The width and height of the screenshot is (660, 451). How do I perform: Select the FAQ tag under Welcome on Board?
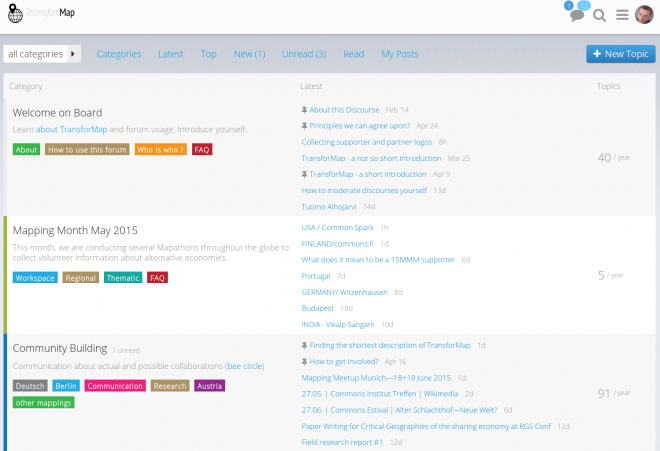(x=202, y=149)
